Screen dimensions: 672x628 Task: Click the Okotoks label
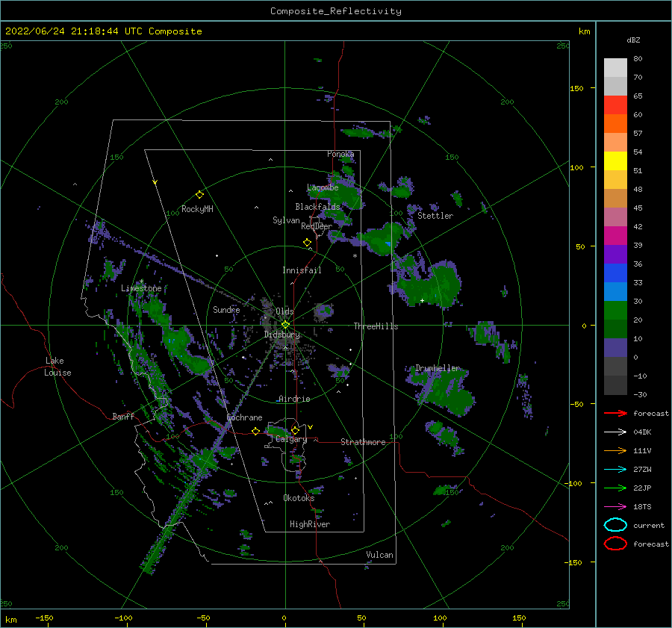[299, 498]
